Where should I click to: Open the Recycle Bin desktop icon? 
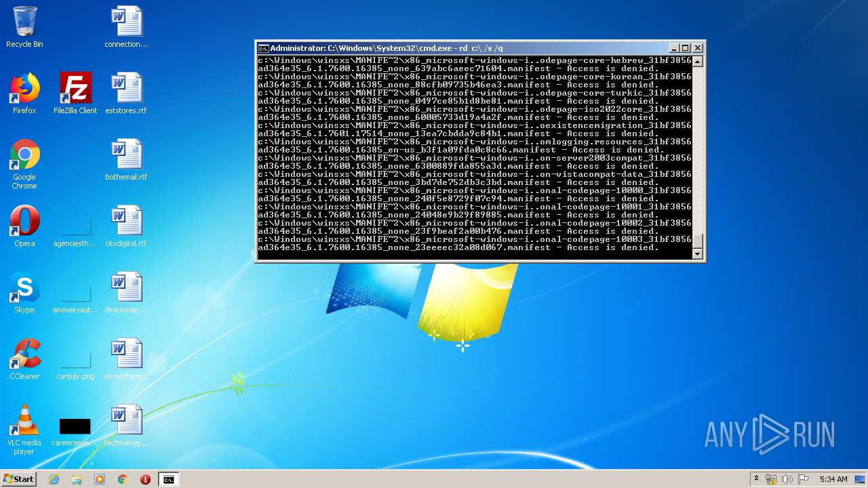(x=24, y=27)
